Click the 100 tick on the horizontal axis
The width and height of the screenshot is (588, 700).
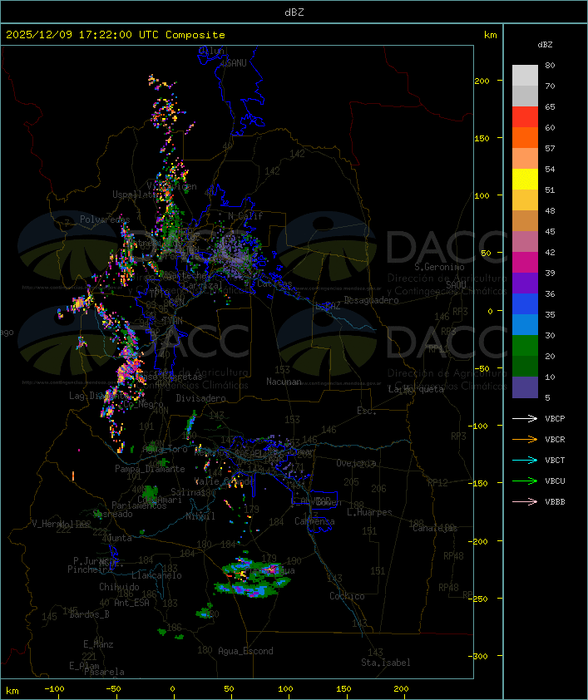pyautogui.click(x=286, y=689)
